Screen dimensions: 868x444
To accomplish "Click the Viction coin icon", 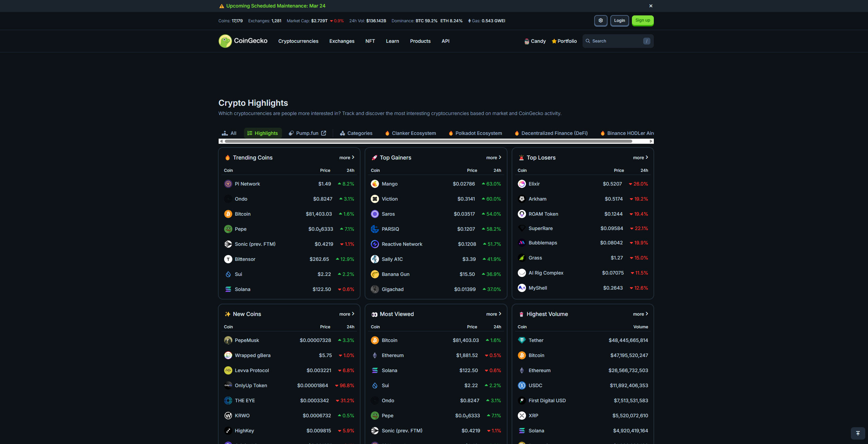I will pyautogui.click(x=375, y=199).
